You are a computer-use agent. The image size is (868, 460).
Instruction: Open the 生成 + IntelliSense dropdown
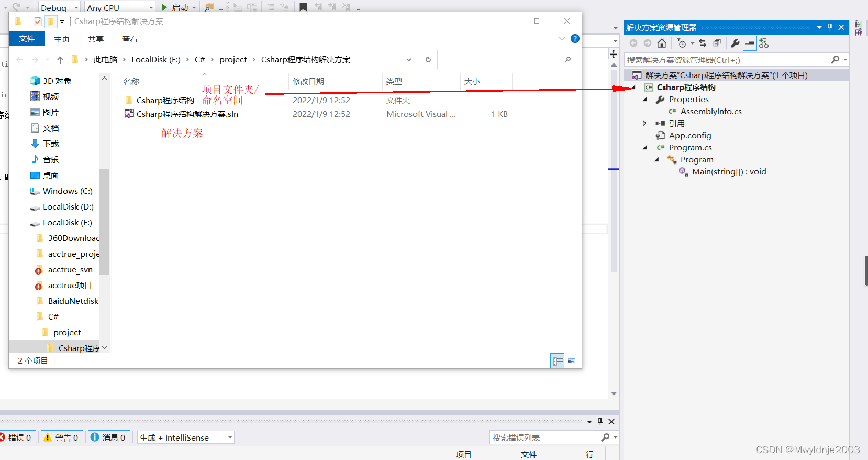tap(230, 437)
